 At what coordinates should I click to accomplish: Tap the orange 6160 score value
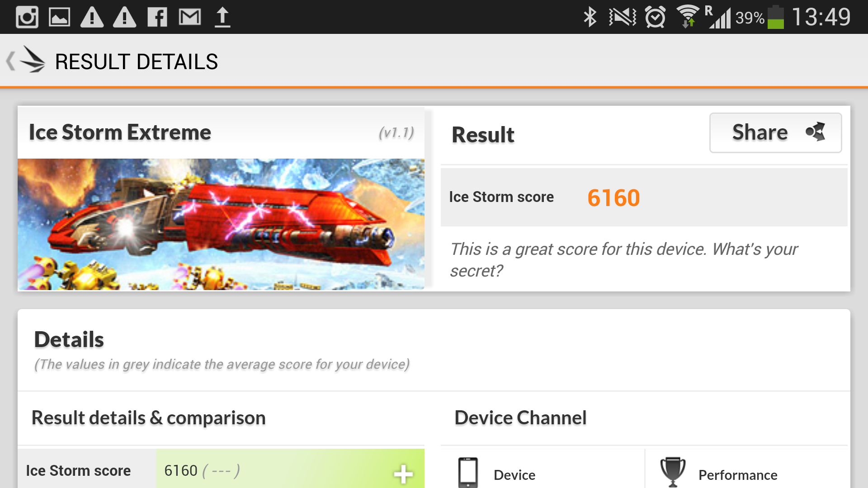point(613,198)
